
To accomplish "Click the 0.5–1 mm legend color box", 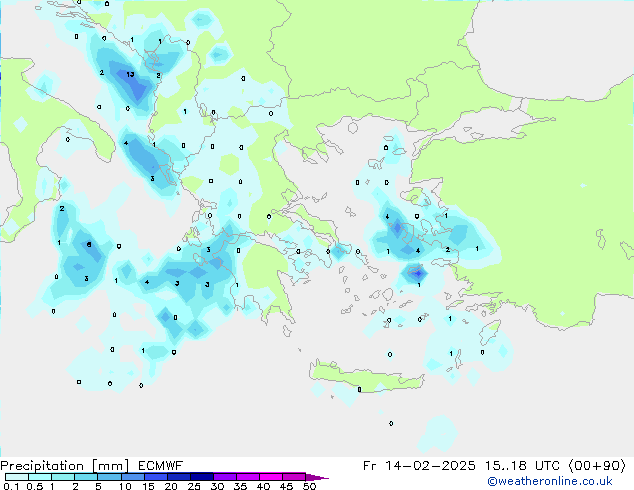I will click(40, 477).
